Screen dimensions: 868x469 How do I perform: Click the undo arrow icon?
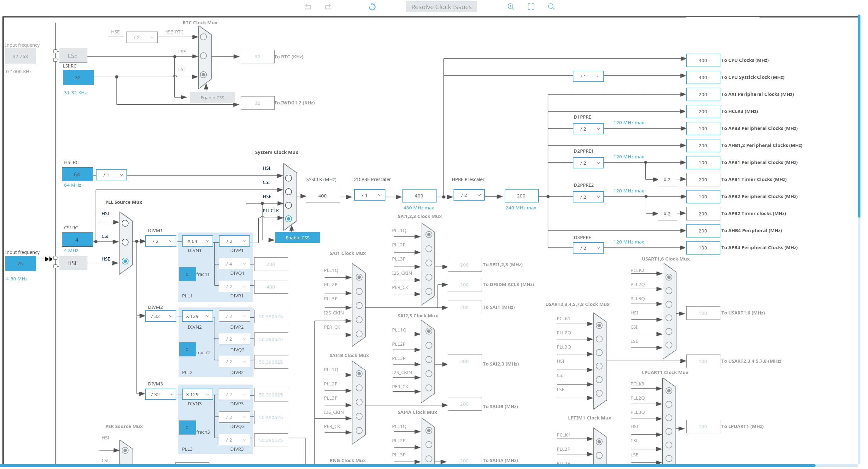pos(308,7)
